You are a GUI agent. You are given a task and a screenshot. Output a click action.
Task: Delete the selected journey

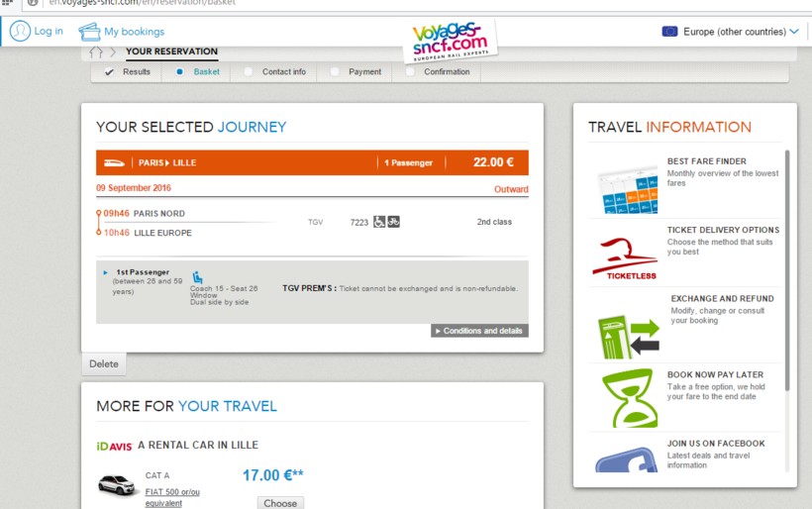(x=104, y=364)
